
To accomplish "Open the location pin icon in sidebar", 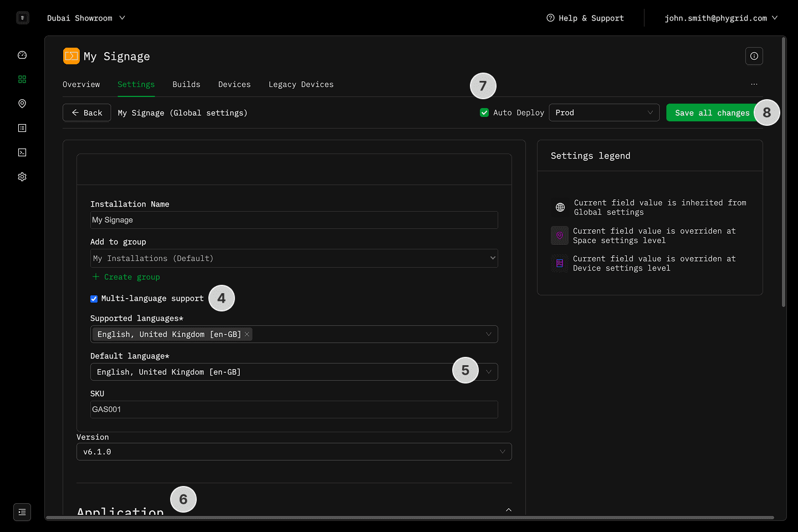I will pos(22,104).
